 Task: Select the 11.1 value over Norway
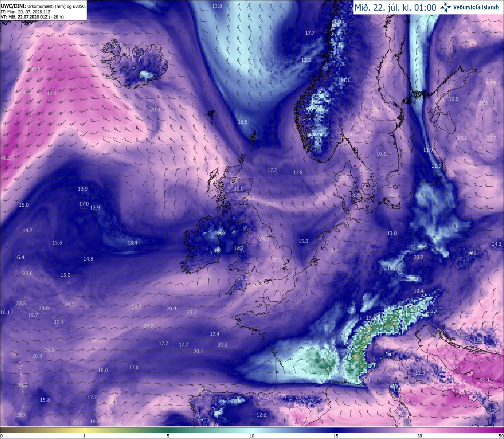click(x=345, y=80)
